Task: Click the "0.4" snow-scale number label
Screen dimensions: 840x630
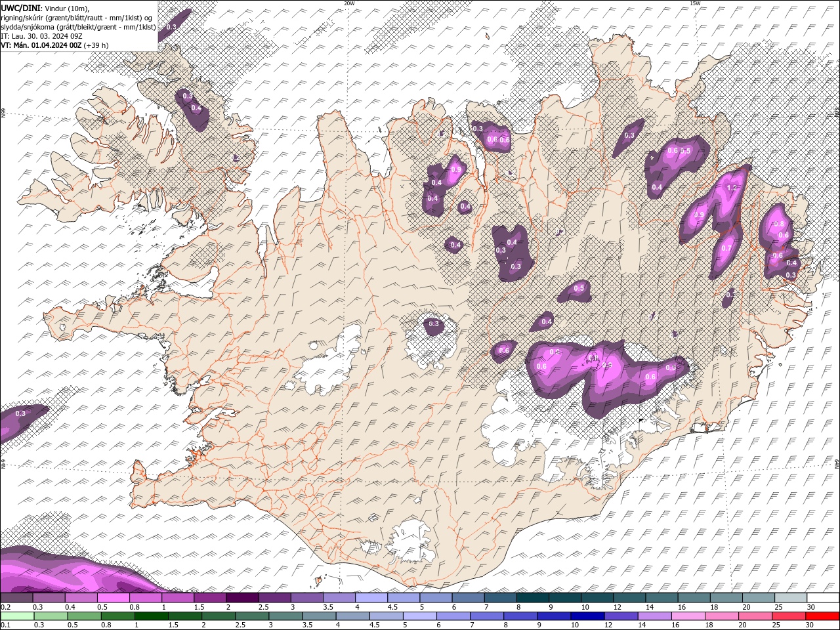Action: [70, 607]
